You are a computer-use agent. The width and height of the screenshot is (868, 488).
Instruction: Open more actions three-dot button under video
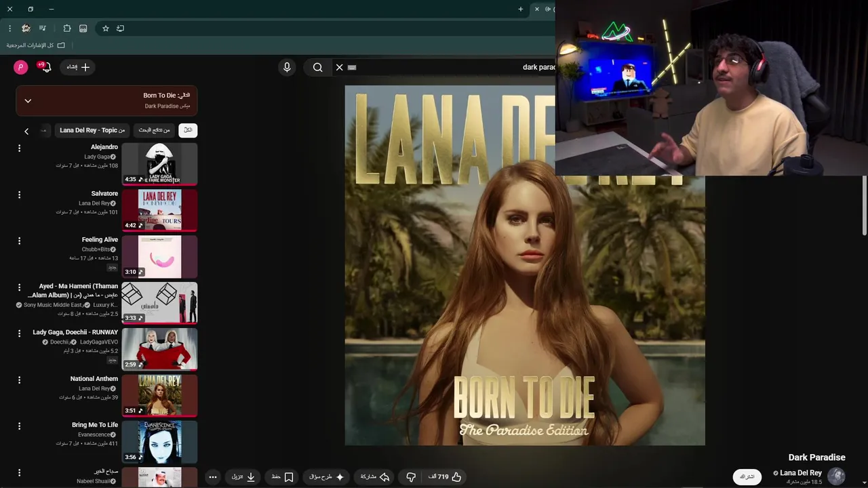[213, 477]
